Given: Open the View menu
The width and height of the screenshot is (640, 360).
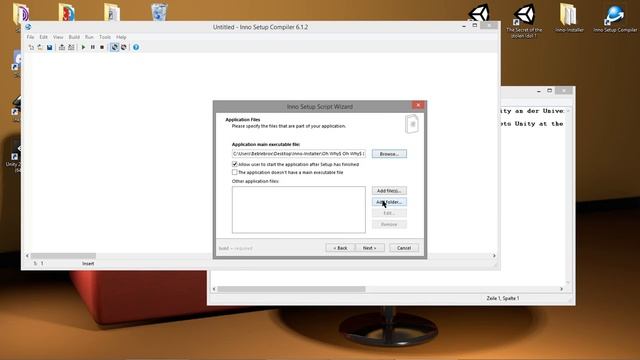Looking at the screenshot, I should (x=58, y=37).
